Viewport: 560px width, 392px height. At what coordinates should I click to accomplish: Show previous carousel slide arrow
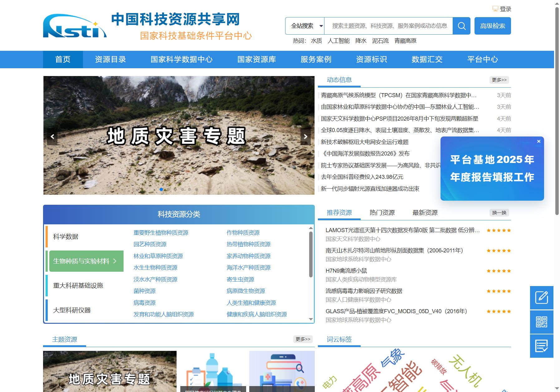(52, 136)
